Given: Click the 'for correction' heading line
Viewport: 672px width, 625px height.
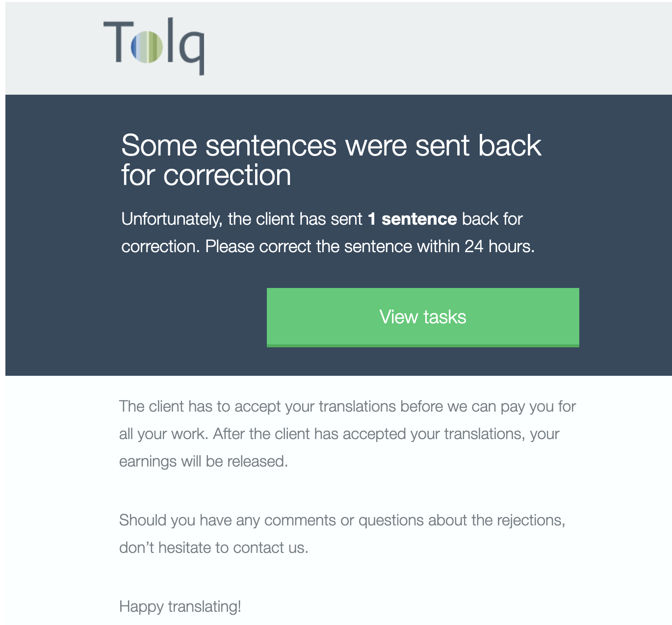Looking at the screenshot, I should [206, 176].
